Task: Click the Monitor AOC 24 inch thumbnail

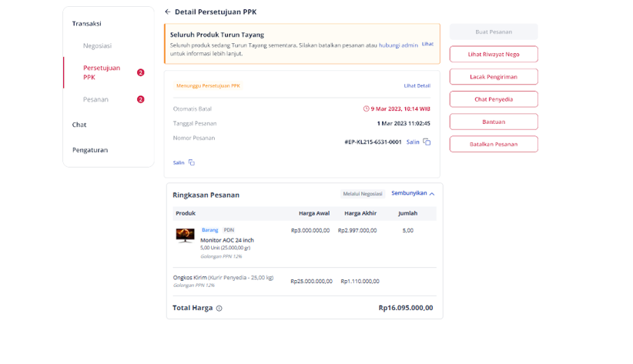Action: point(186,235)
